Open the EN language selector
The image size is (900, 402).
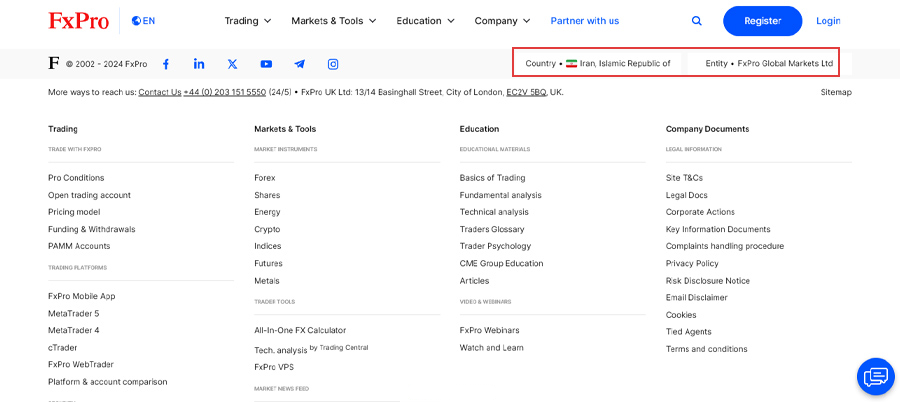pyautogui.click(x=144, y=21)
